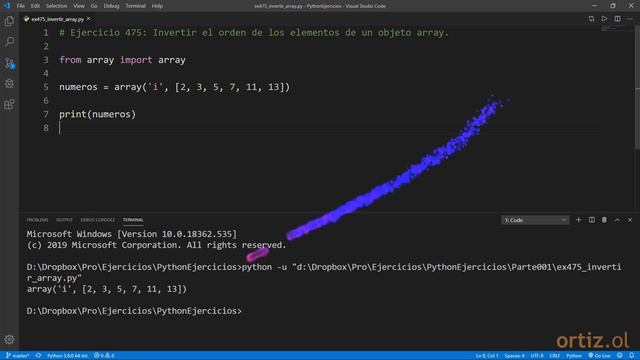Click the master branch in status bar
The width and height of the screenshot is (640, 360).
pos(17,356)
